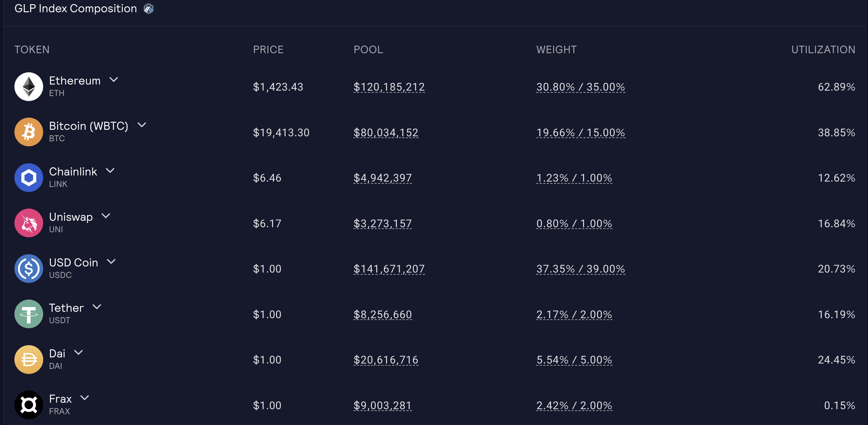Select the Uniswap unicorn icon
The width and height of the screenshot is (868, 425).
[29, 223]
